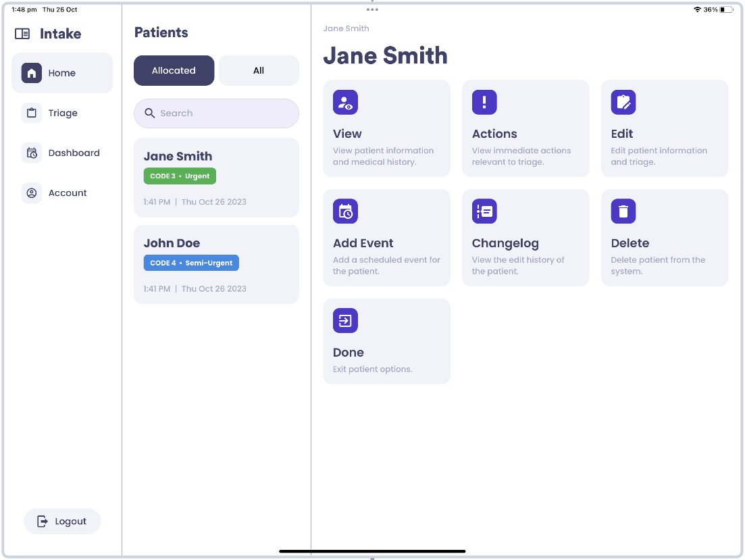Open Triage from sidebar

(62, 113)
